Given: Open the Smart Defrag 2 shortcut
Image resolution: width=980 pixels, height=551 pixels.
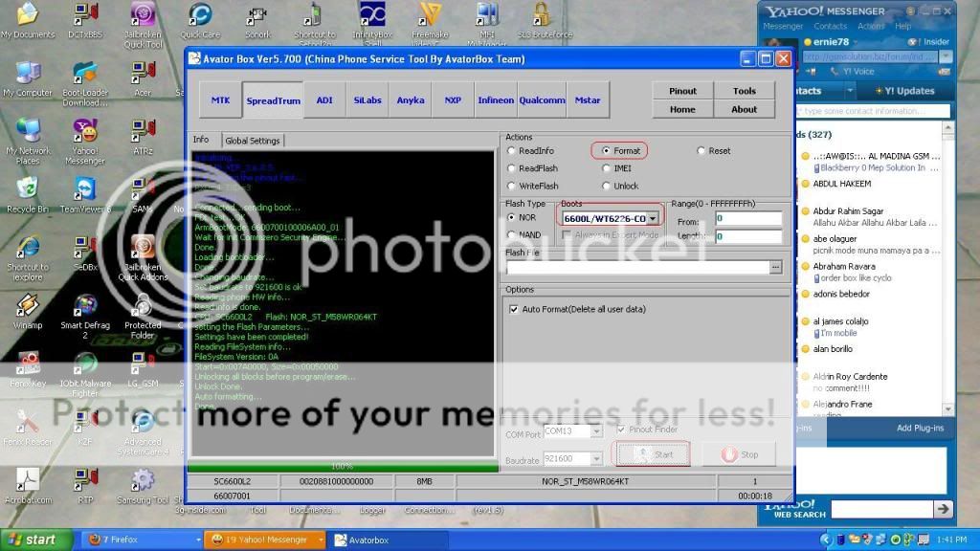Looking at the screenshot, I should [x=84, y=306].
